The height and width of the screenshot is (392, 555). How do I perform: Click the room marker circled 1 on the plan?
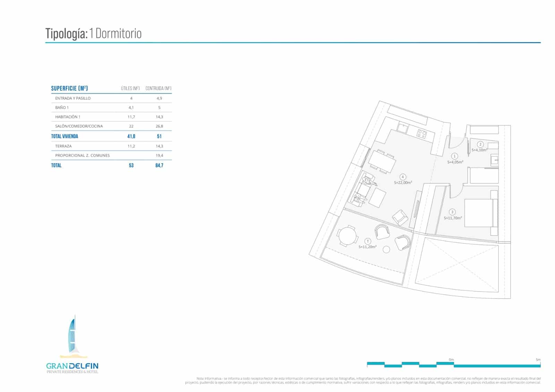click(x=454, y=156)
